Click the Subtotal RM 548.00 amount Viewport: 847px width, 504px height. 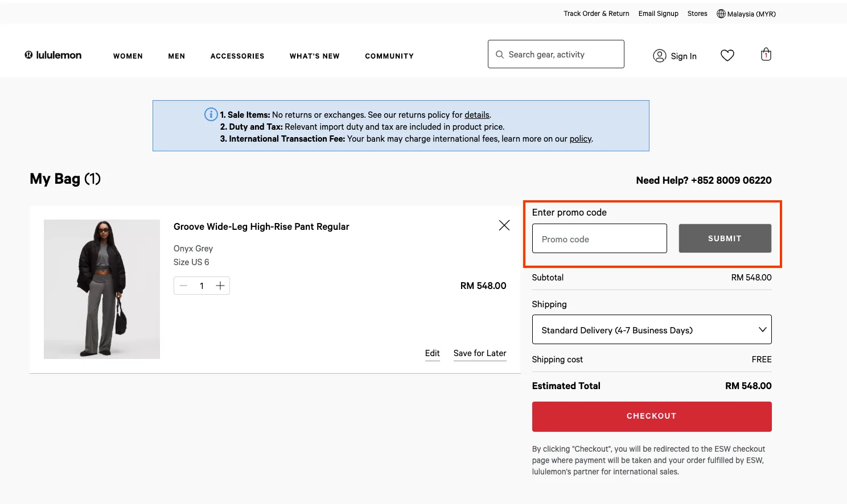coord(751,278)
